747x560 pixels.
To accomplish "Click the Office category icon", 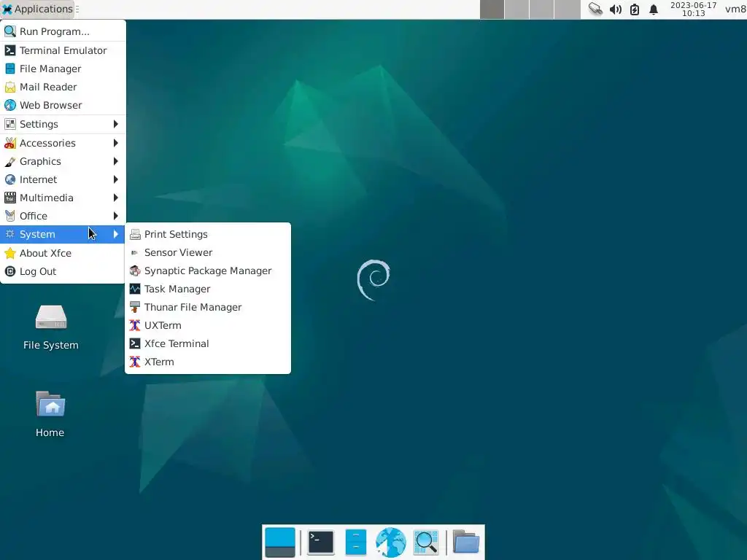I will pyautogui.click(x=10, y=216).
